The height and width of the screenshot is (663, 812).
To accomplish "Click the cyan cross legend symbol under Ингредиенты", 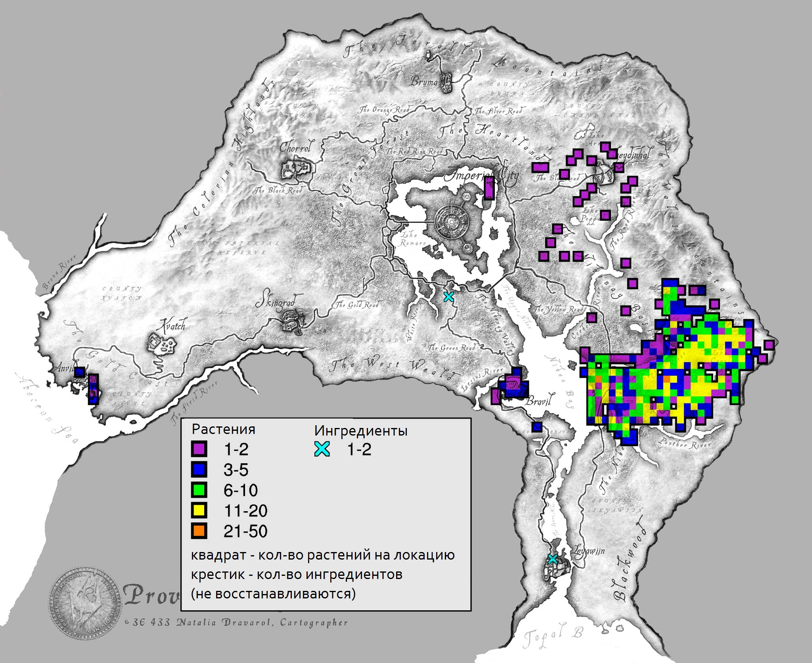I will point(322,449).
